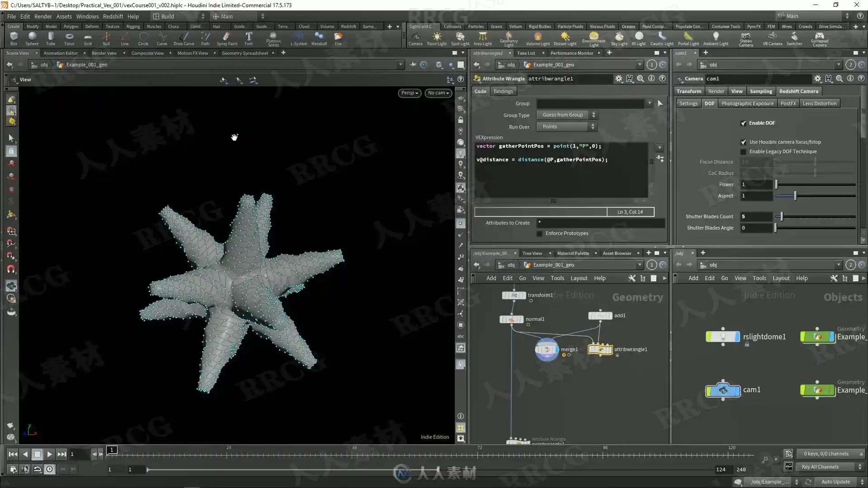868x488 pixels.
Task: Switch to the Geometry Spreadsheet tab
Action: click(x=245, y=53)
